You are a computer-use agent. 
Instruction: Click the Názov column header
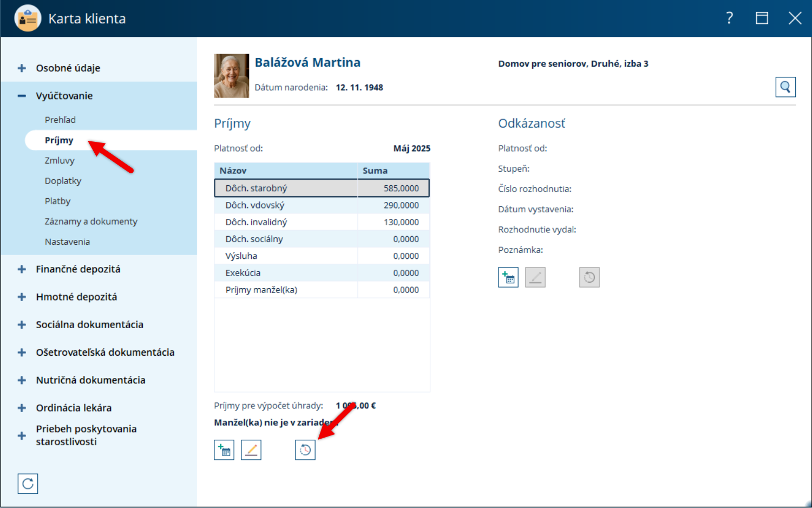pos(286,171)
